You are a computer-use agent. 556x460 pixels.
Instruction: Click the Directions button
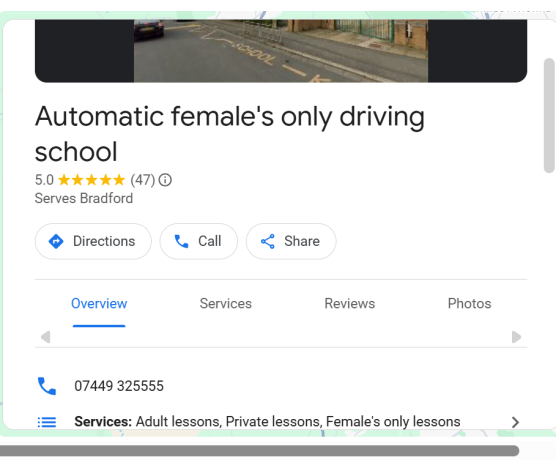tap(93, 241)
